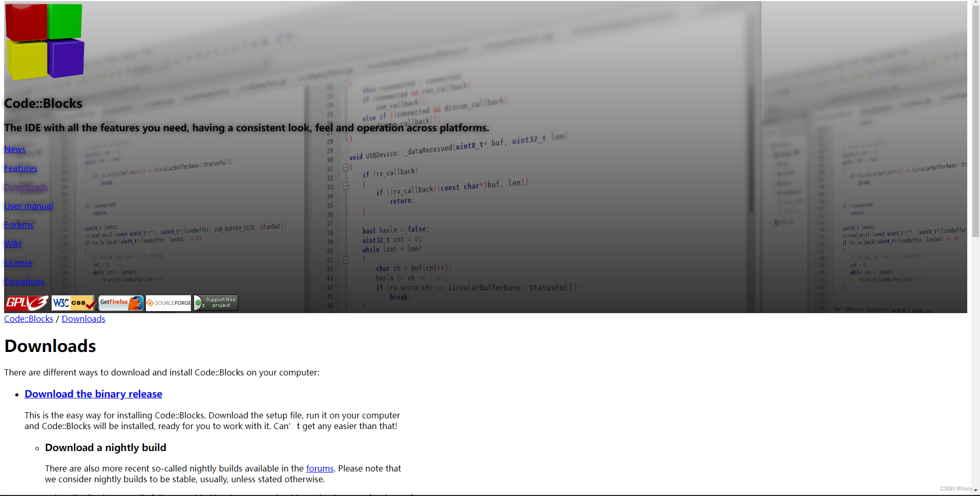
Task: Go to the Features page
Action: coord(20,168)
